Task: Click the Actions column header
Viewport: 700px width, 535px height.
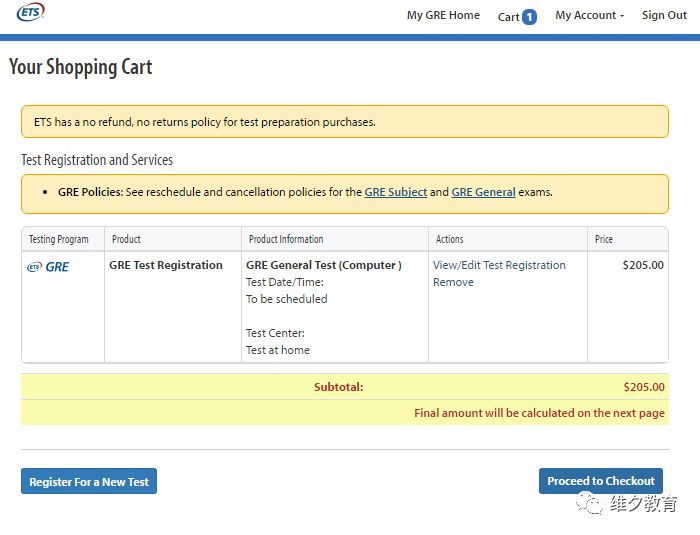Action: coord(450,239)
